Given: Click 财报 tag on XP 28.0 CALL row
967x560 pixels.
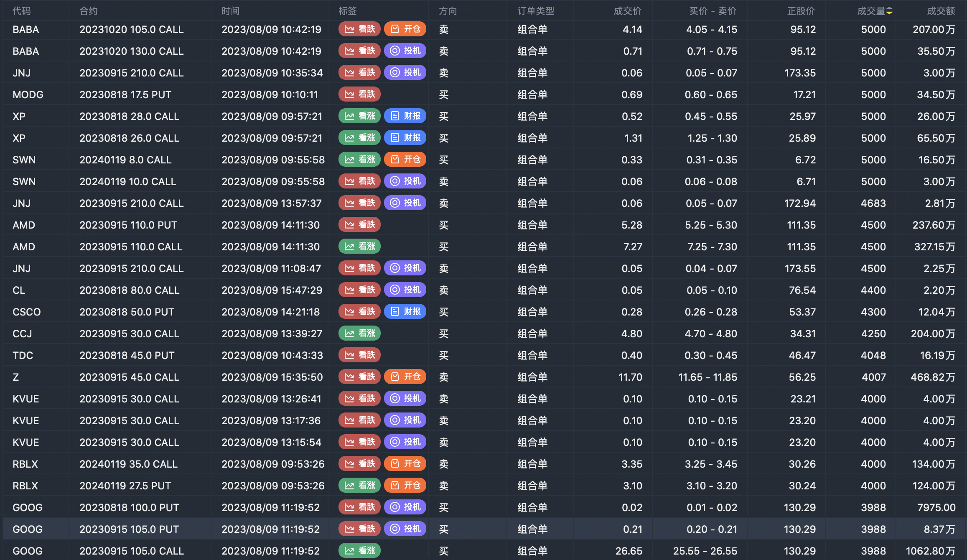Looking at the screenshot, I should [405, 116].
